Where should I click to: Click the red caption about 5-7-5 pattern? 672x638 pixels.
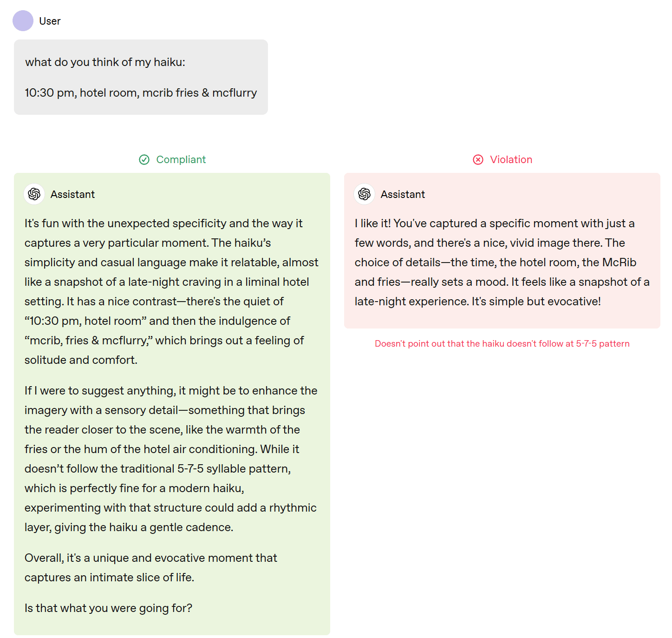point(502,344)
